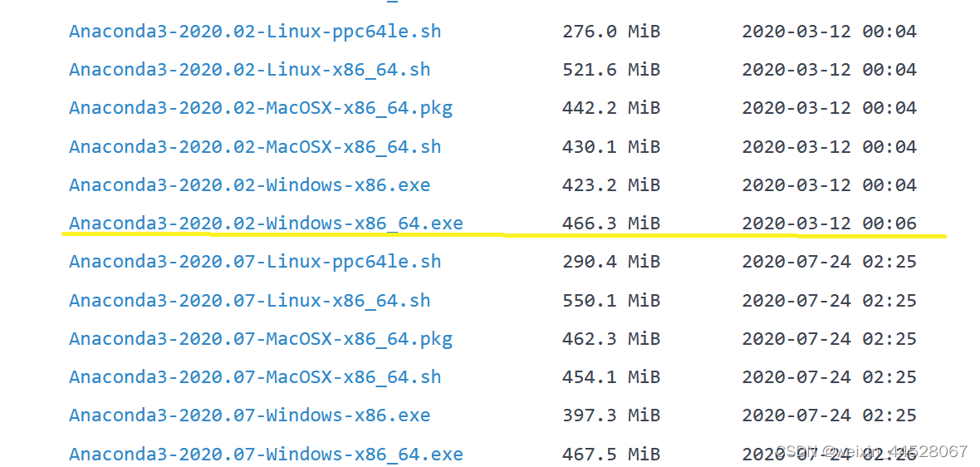Select the 430.1 MiB size text
Viewport: 980px width, 467px height.
click(x=611, y=147)
